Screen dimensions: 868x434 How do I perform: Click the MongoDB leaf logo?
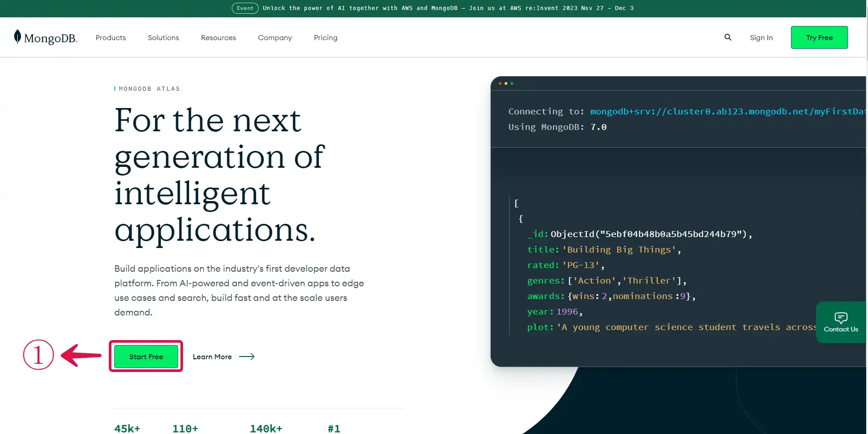click(17, 37)
